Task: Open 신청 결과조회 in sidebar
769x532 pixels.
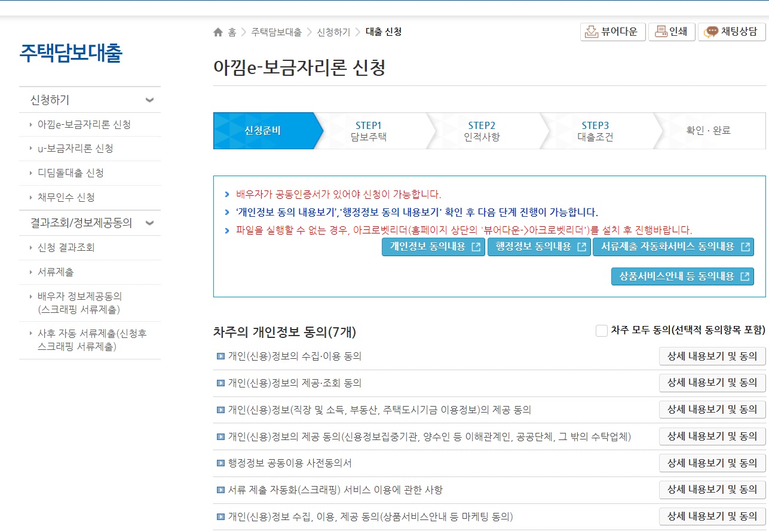Action: [x=66, y=247]
